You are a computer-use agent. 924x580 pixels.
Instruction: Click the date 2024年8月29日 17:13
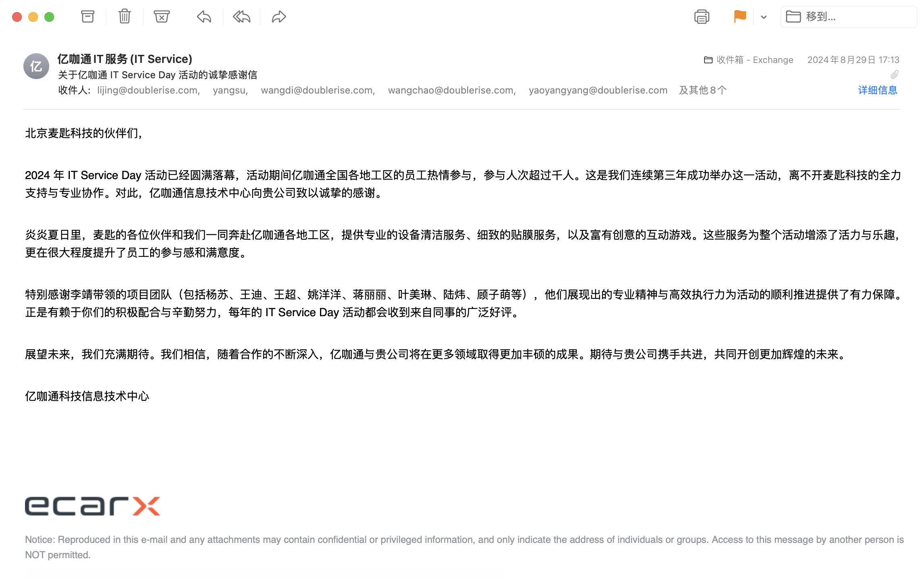(853, 60)
